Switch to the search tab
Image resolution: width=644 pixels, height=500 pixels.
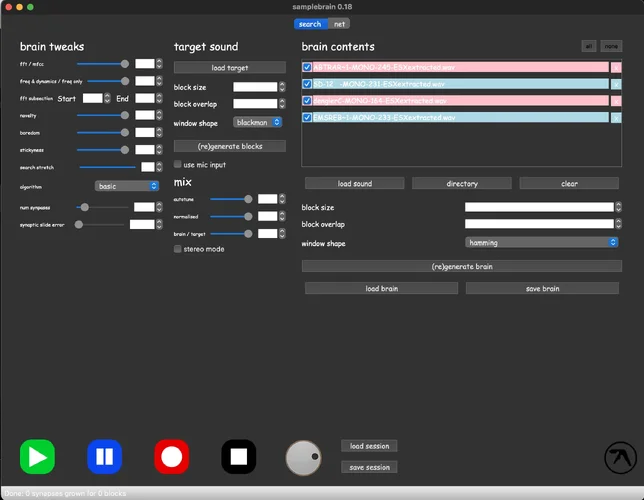(310, 24)
